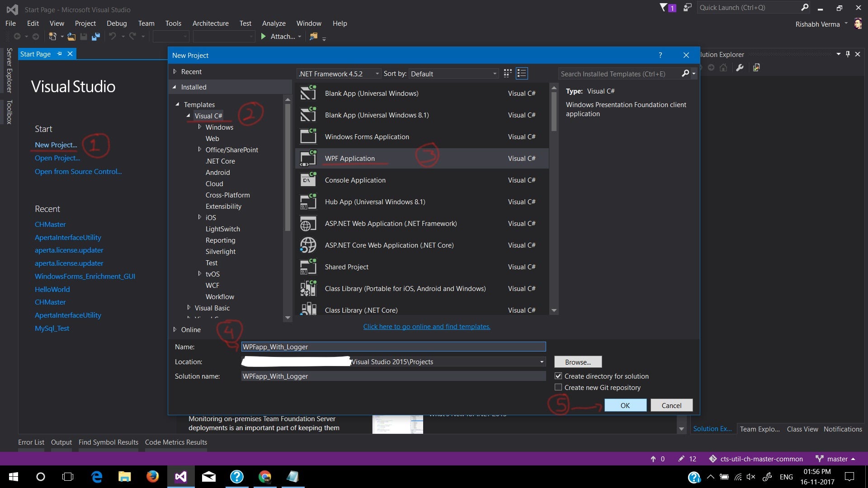Viewport: 868px width, 488px height.
Task: Open the Sort by dropdown
Action: pyautogui.click(x=494, y=73)
